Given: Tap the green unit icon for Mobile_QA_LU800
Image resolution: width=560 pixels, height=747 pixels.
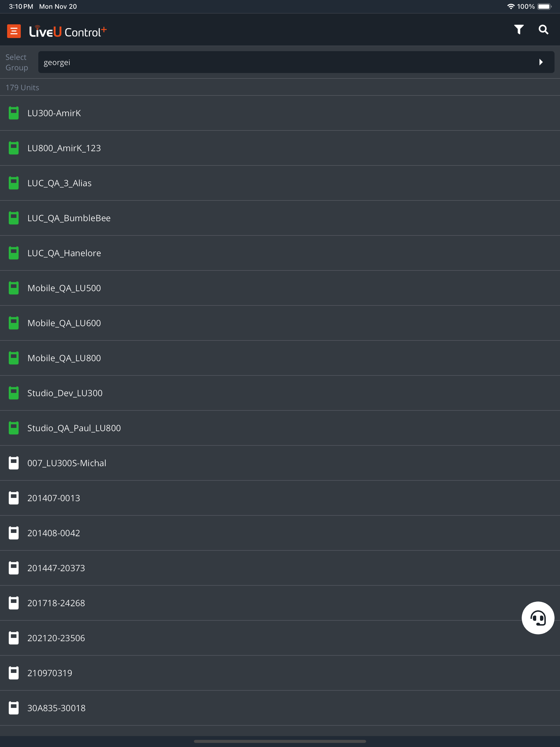Looking at the screenshot, I should pos(13,358).
